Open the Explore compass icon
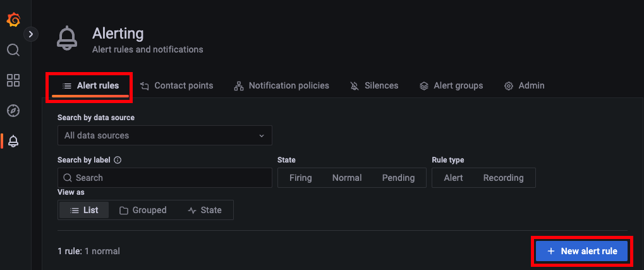This screenshot has height=270, width=644. (13, 111)
